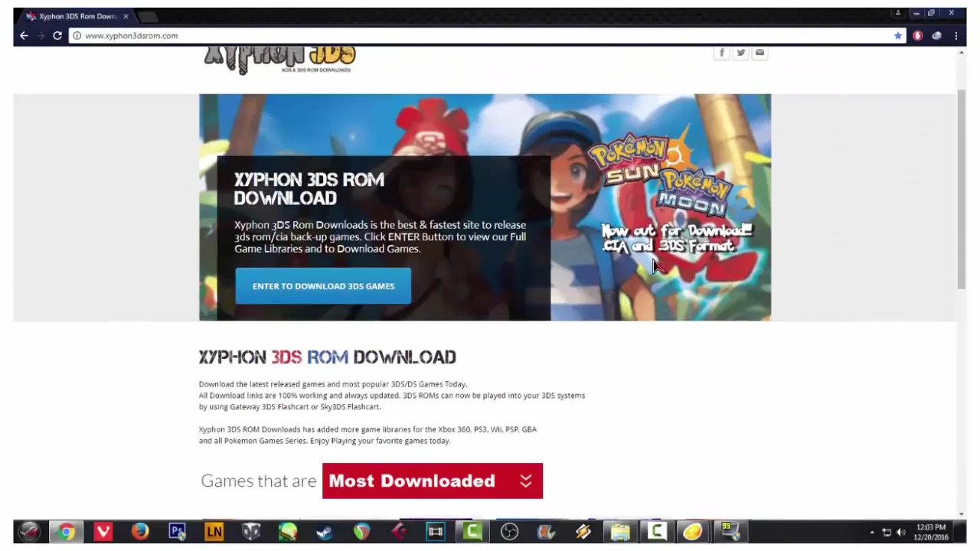Viewport: 980px width, 551px height.
Task: Click ENTER TO DOWNLOAD 3DS GAMES button
Action: point(323,286)
